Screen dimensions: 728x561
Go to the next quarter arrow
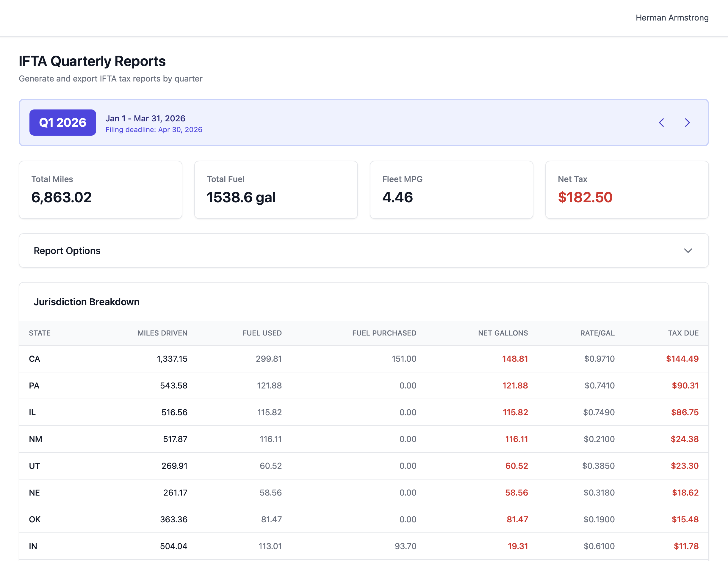687,123
